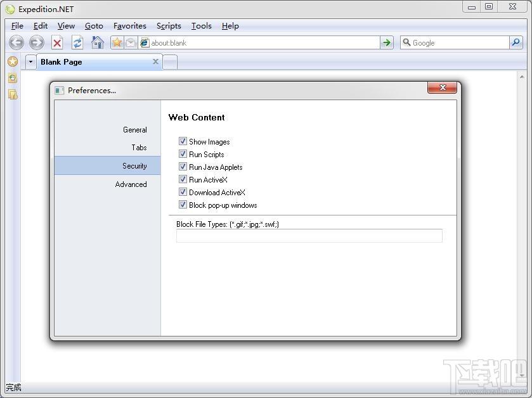
Task: Click the envelope mail icon
Action: pos(131,42)
